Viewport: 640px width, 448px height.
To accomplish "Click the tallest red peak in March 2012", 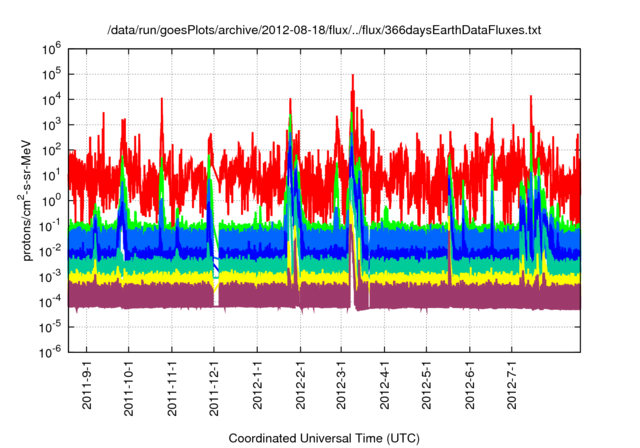I will (x=352, y=78).
